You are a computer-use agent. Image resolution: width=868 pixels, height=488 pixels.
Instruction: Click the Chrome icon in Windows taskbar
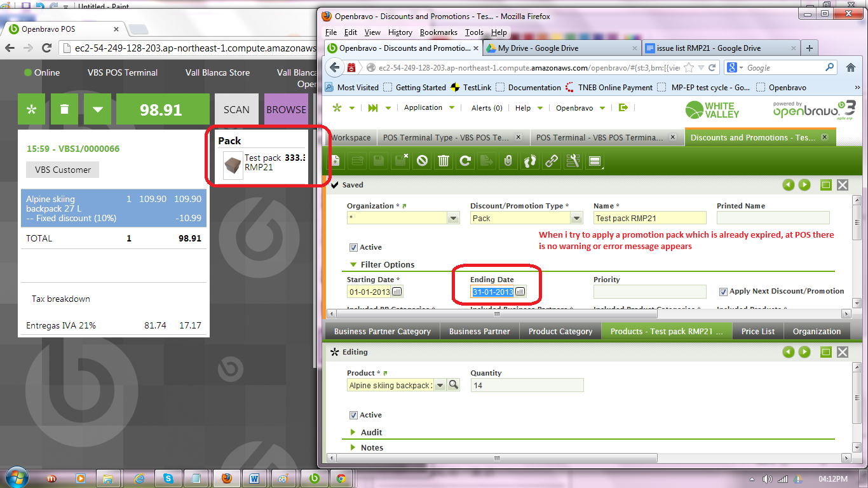(341, 478)
